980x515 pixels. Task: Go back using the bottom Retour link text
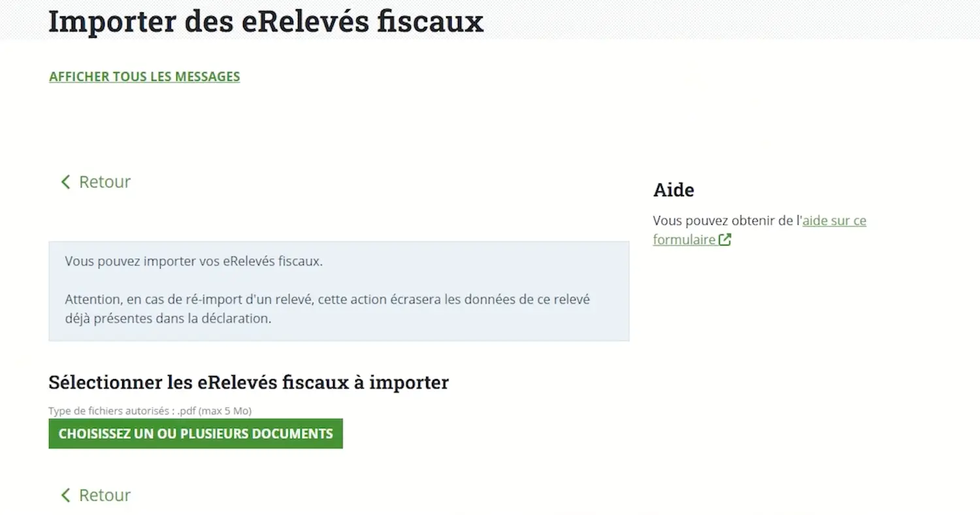(105, 495)
